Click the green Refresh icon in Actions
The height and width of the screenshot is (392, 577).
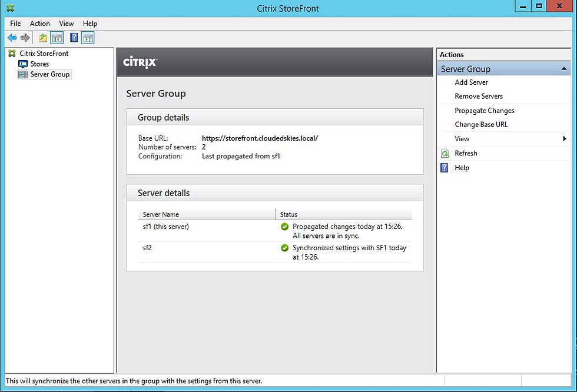point(445,154)
